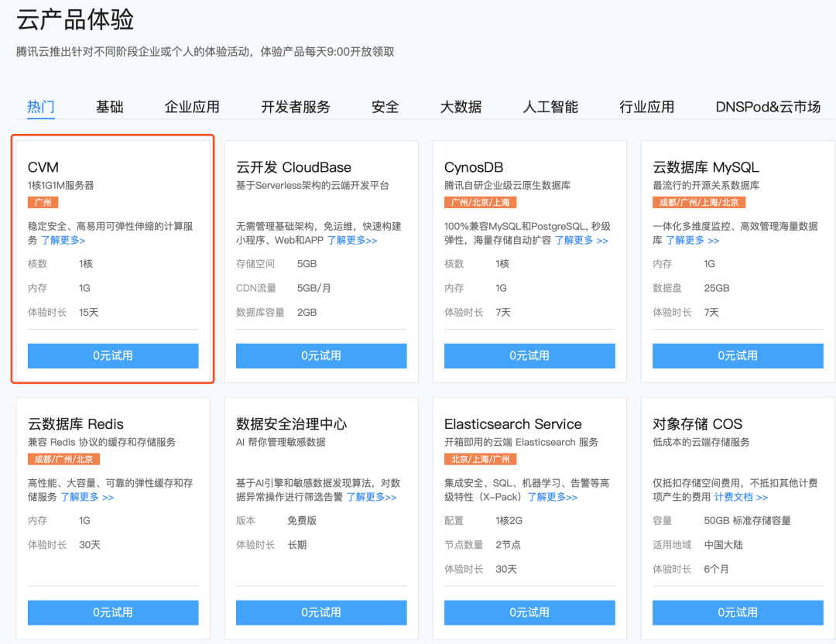Screen dimensions: 836x644
Task: Click the 数据安全治理中心 title
Action: coord(292,424)
